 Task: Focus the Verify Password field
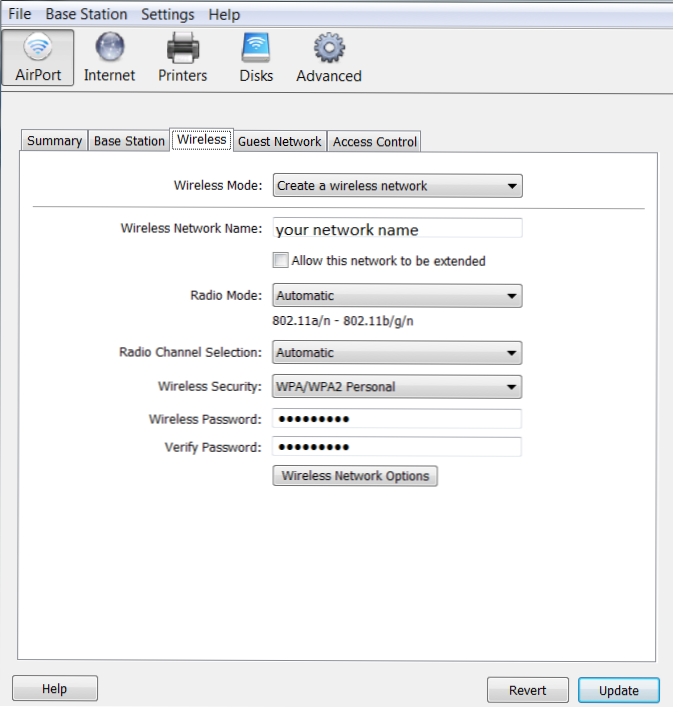397,447
